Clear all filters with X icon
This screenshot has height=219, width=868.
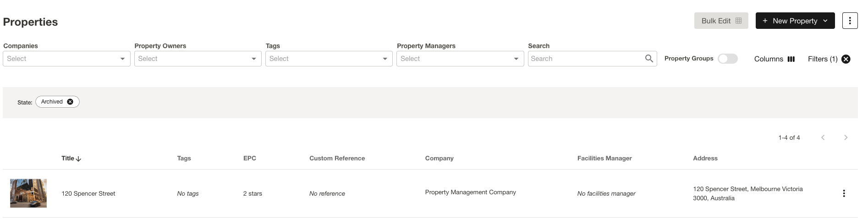[846, 59]
